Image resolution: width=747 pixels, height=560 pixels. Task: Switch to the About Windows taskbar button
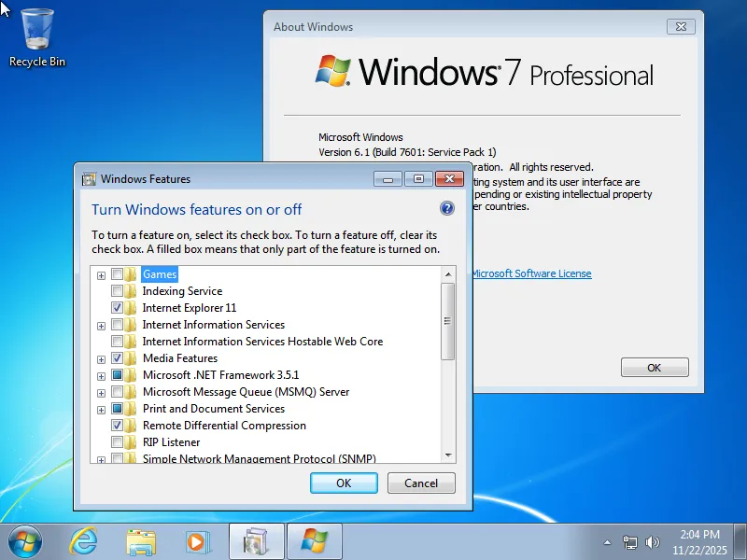pos(315,542)
